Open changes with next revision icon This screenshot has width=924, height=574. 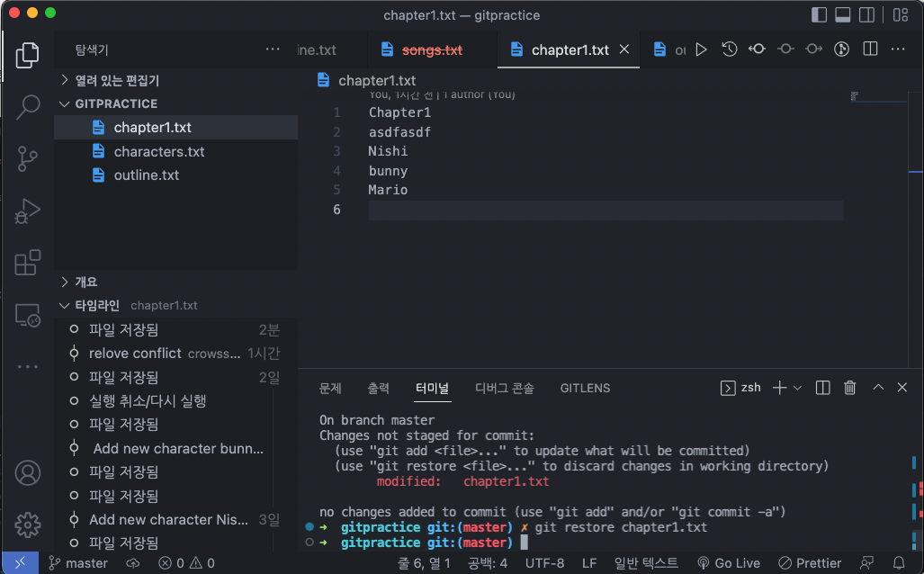[x=813, y=49]
